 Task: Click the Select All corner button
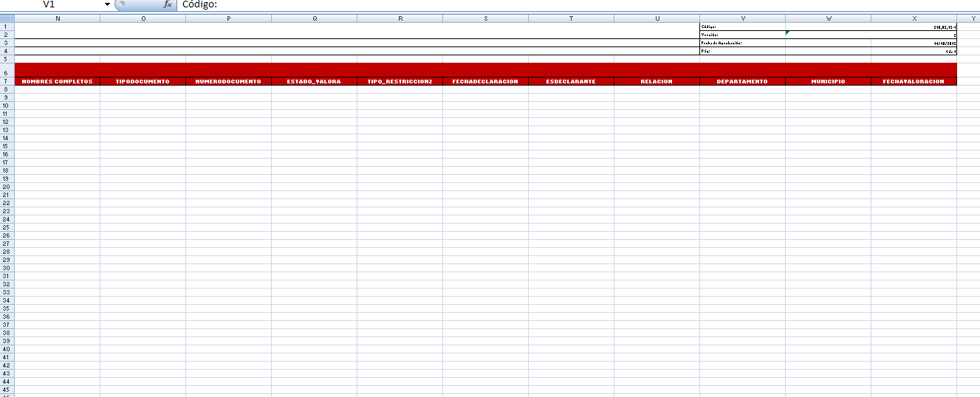(7, 18)
